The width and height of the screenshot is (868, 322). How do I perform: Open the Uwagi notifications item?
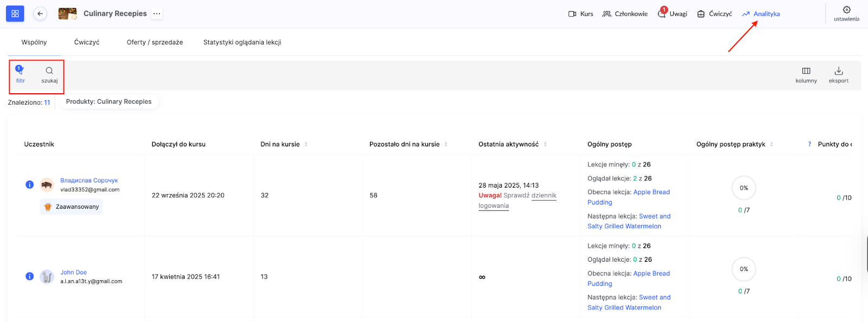point(673,14)
